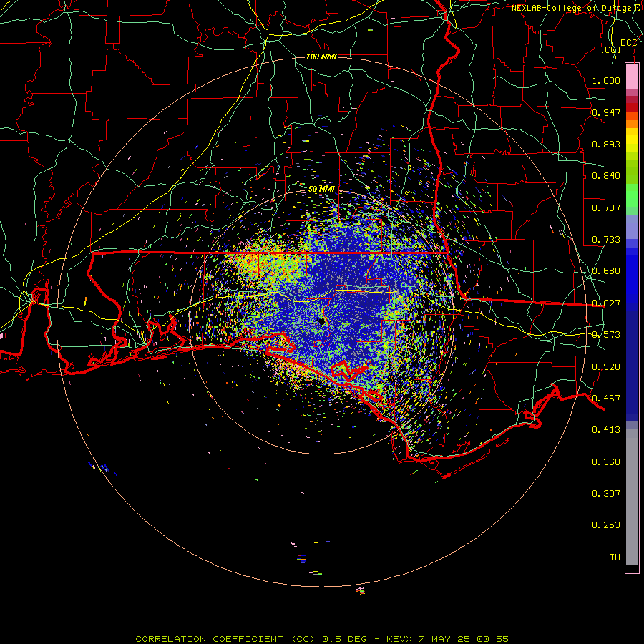Click the 0.360 scale label
This screenshot has height=644, width=644.
pos(606,462)
